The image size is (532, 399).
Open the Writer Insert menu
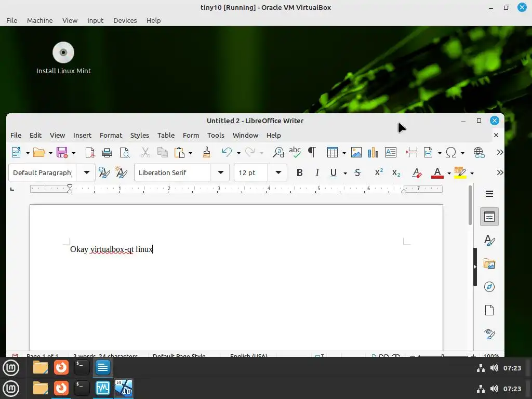[x=82, y=135]
